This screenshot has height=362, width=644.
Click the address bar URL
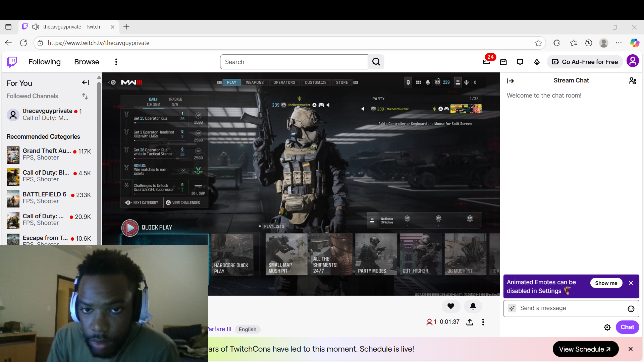click(99, 43)
